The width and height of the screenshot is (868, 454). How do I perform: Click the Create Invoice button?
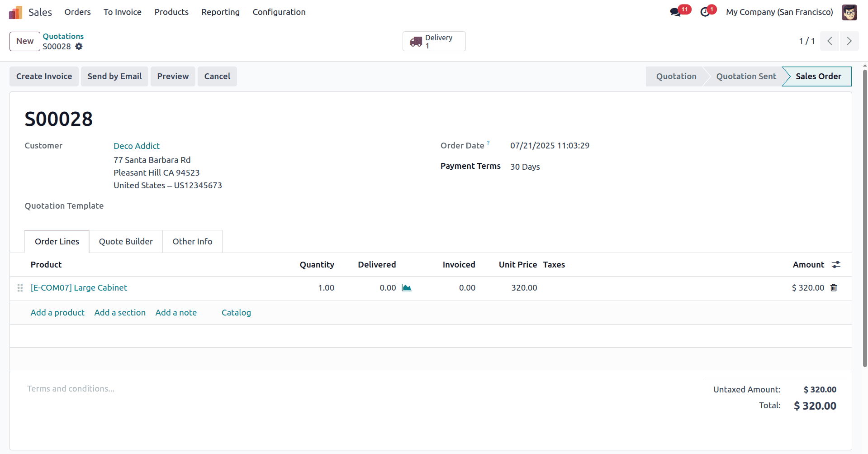[x=43, y=76]
